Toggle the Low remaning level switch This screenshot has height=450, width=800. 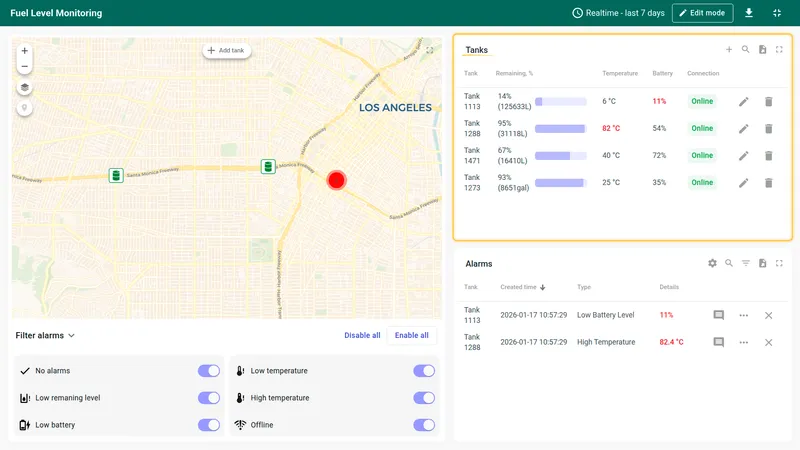point(209,398)
